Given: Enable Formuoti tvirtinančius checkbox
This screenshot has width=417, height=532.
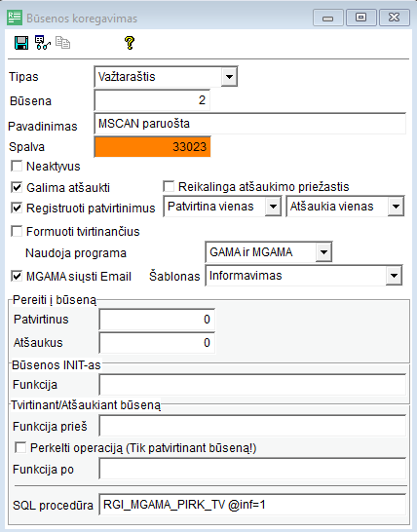Looking at the screenshot, I should (17, 231).
